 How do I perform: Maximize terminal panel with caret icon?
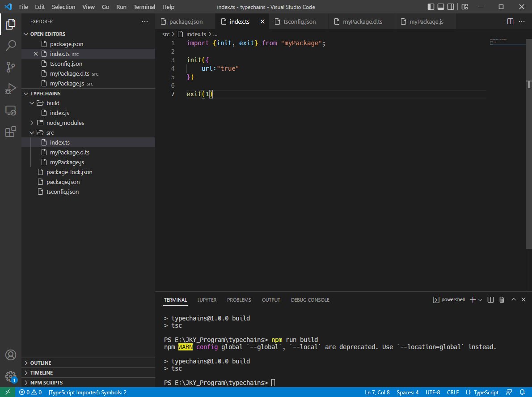[x=513, y=299]
